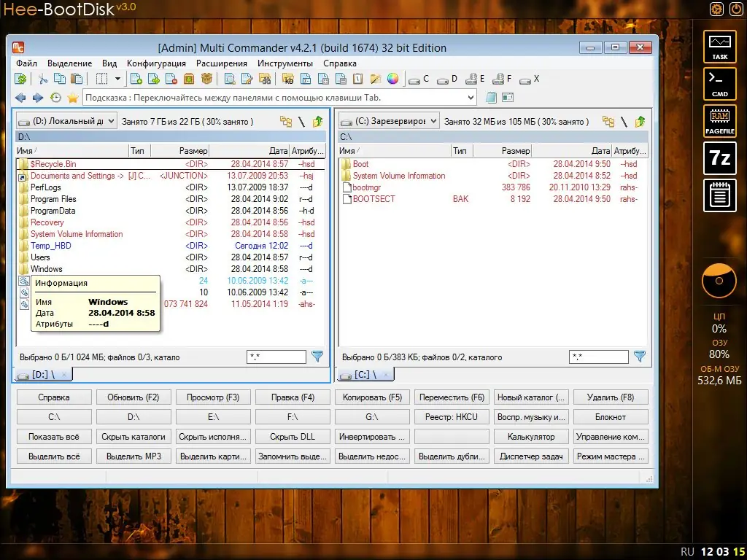Open the notepad icon below 7z in sidebar

pos(719,195)
